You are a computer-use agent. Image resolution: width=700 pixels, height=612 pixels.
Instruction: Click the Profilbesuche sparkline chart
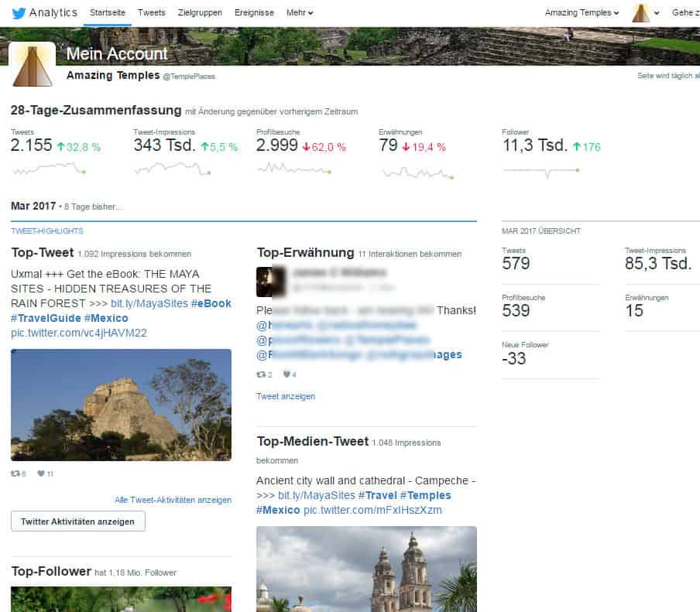click(x=294, y=168)
